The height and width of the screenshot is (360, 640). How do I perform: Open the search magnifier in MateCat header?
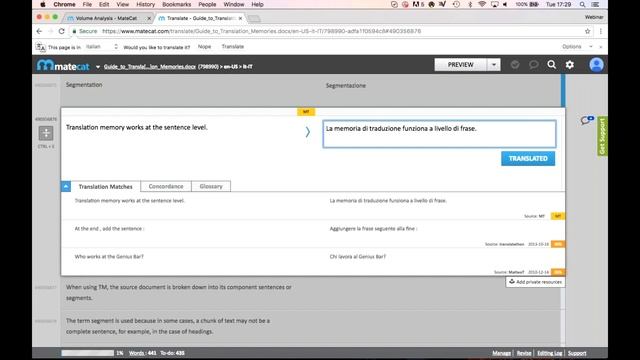(x=551, y=64)
